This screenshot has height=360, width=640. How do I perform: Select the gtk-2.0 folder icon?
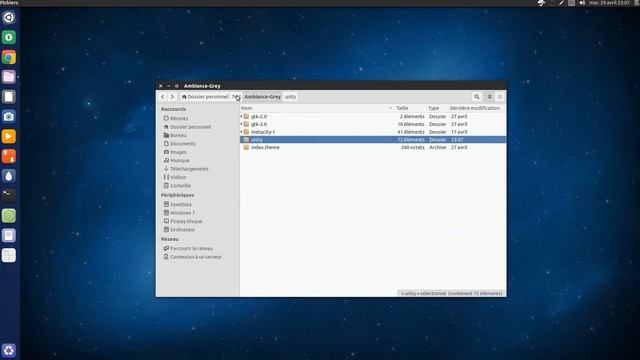click(246, 116)
